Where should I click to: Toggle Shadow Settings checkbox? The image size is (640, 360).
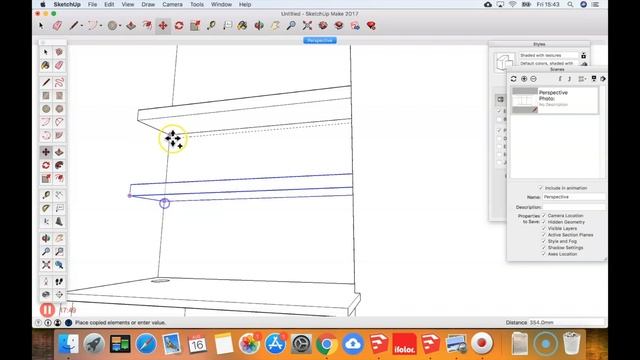(x=544, y=248)
